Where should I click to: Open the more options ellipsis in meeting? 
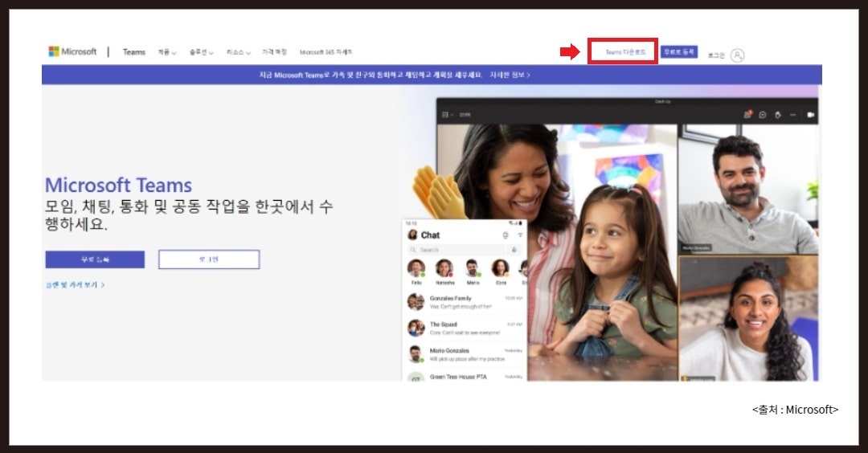coord(792,115)
